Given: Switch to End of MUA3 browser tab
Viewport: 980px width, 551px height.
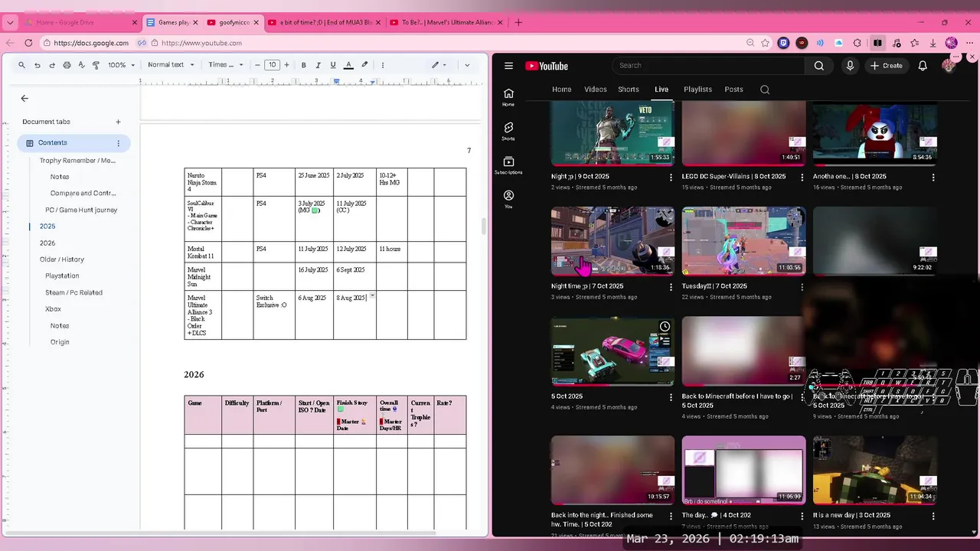Looking at the screenshot, I should coord(325,22).
